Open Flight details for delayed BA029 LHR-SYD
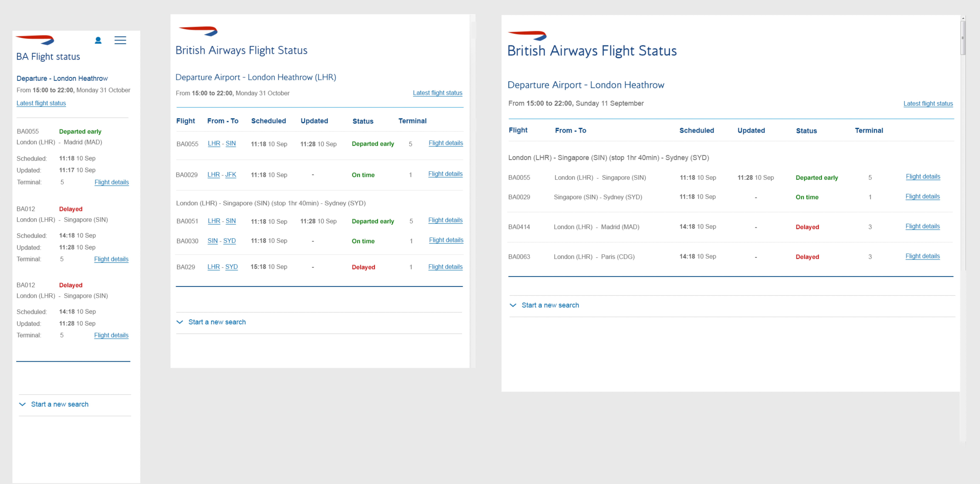 coord(445,266)
